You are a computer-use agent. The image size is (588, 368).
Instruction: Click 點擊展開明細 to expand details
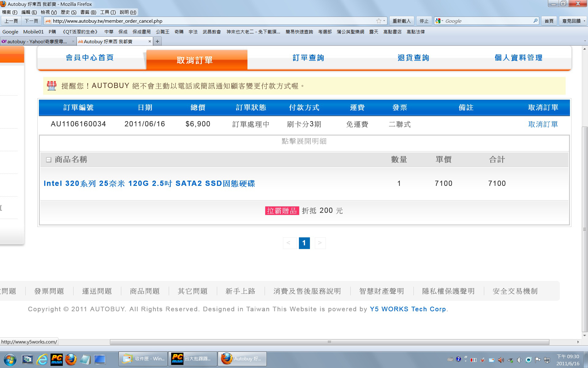click(304, 141)
